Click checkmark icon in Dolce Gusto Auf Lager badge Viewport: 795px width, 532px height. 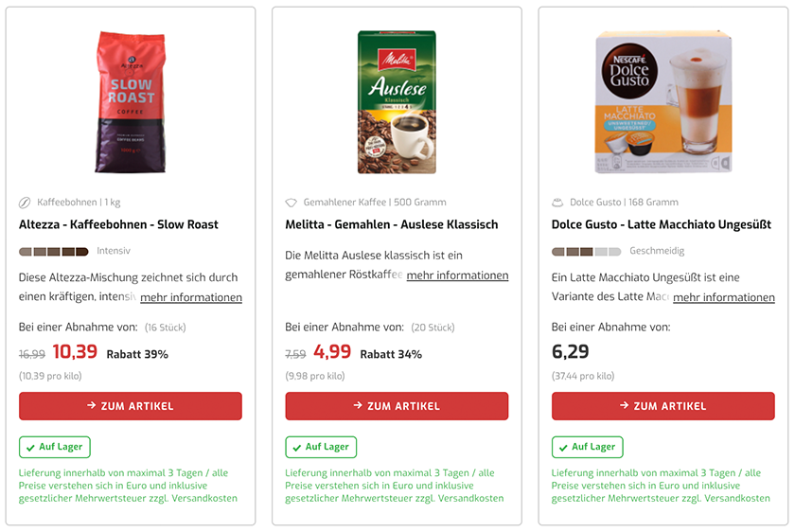pos(564,447)
